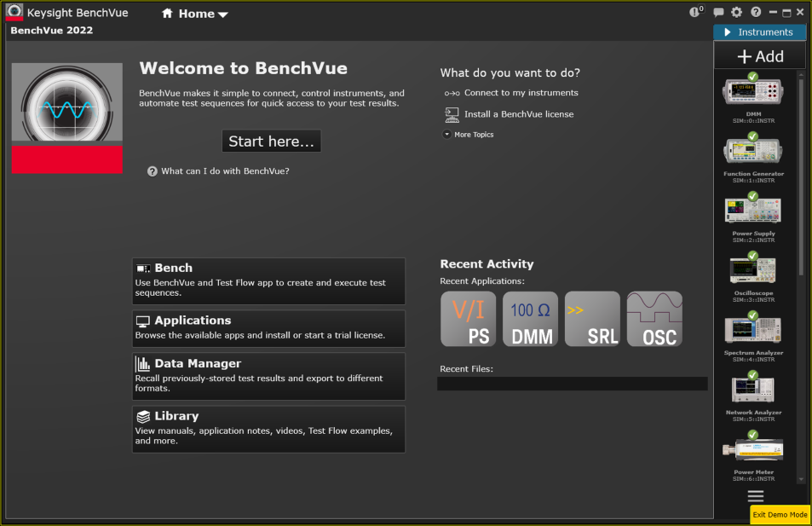Click the Keysight BenchVue logo icon
The width and height of the screenshot is (812, 526).
pos(14,13)
